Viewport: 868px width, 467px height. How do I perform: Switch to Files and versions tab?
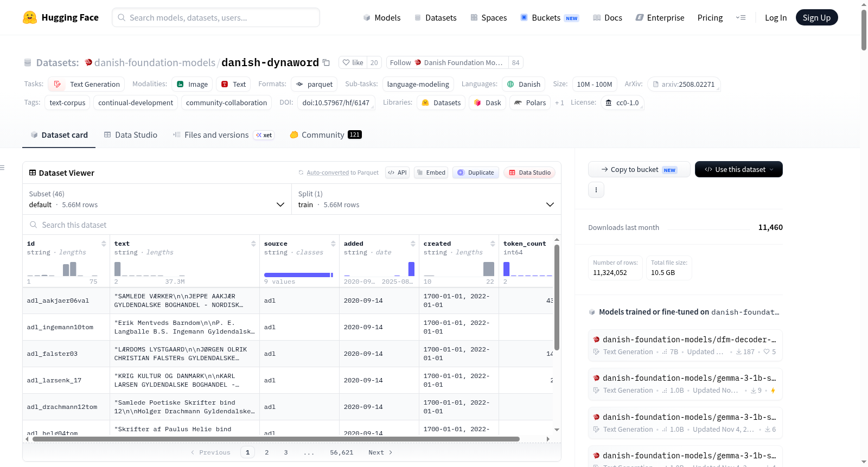[224, 135]
